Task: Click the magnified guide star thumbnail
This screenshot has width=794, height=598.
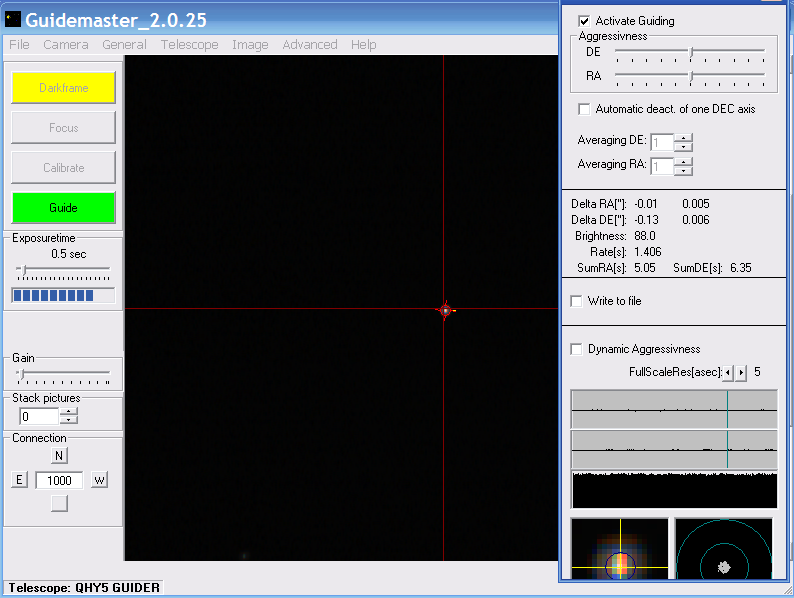Action: pos(620,548)
